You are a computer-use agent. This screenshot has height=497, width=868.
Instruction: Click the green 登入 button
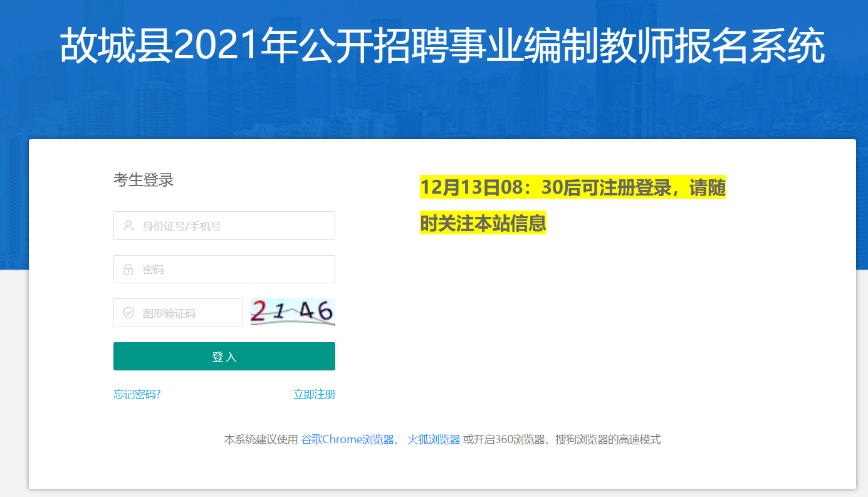pyautogui.click(x=224, y=357)
